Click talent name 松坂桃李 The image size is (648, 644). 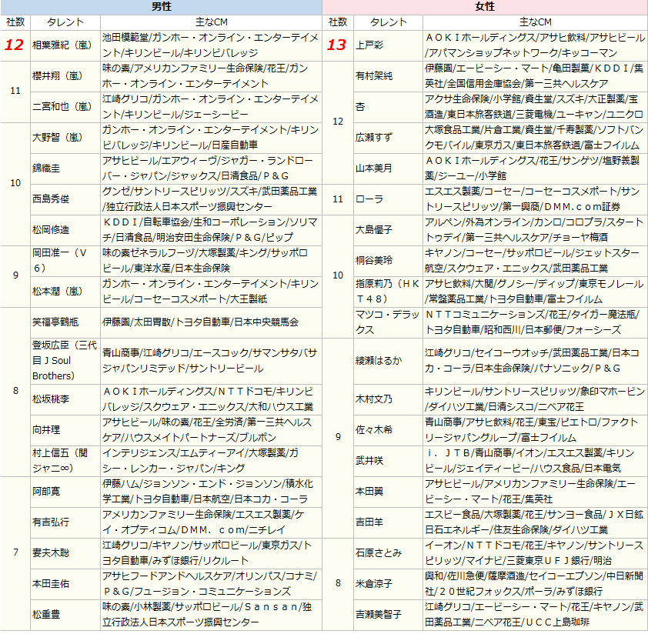[51, 399]
